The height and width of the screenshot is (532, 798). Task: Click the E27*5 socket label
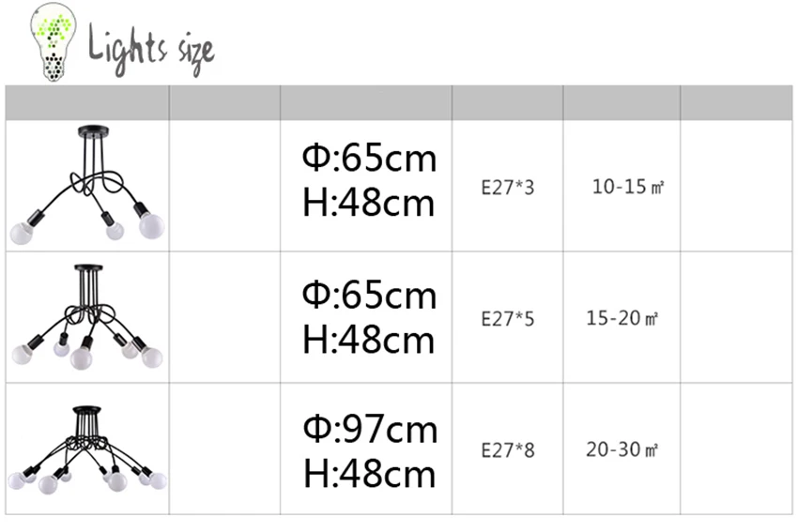[x=507, y=319]
